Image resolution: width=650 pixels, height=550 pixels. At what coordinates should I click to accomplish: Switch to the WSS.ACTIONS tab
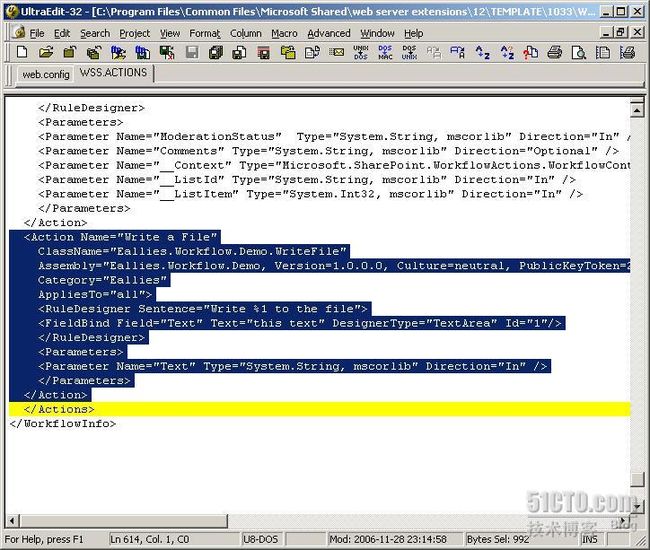(x=113, y=73)
